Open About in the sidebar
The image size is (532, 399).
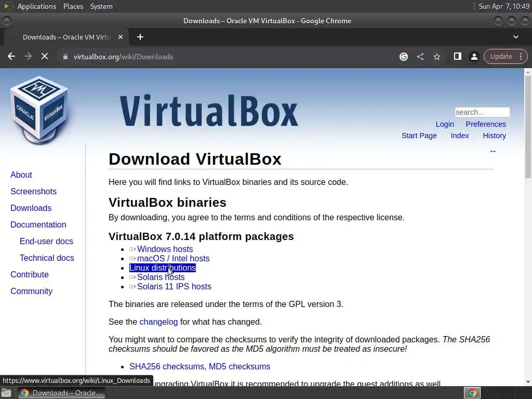pyautogui.click(x=21, y=175)
